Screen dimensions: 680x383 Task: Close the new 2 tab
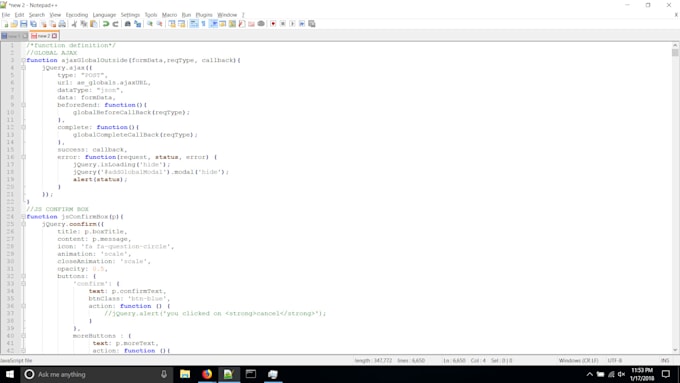pyautogui.click(x=54, y=36)
